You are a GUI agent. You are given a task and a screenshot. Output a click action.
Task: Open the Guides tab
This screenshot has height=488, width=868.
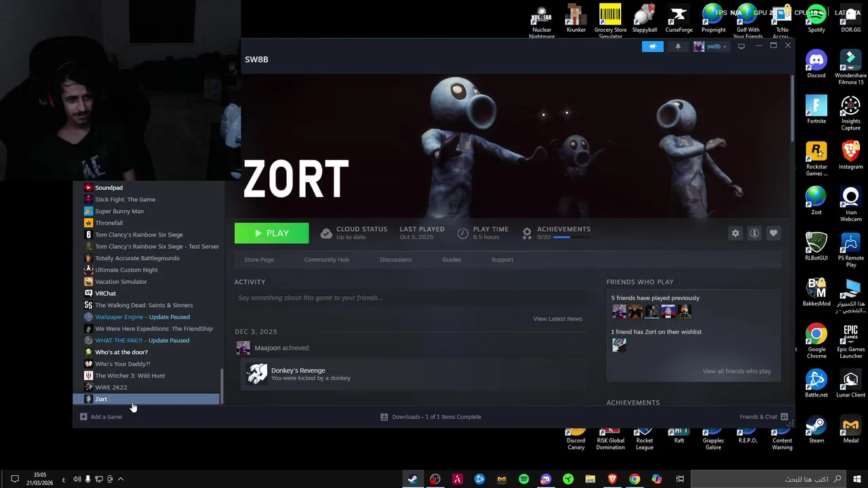(x=452, y=260)
